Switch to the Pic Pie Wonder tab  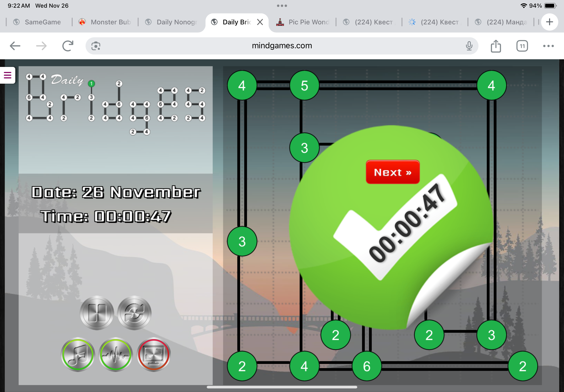tap(308, 22)
